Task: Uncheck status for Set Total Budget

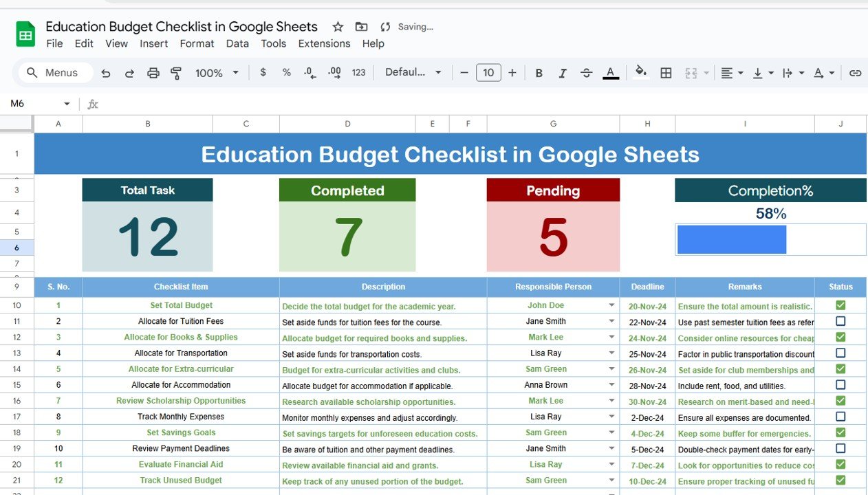Action: [x=840, y=305]
